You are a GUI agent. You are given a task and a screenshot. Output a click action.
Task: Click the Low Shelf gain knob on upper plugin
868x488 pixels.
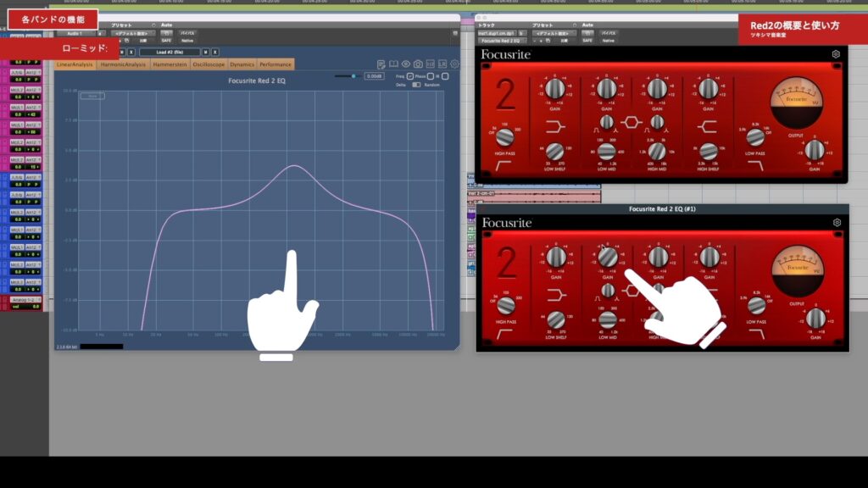coord(554,88)
